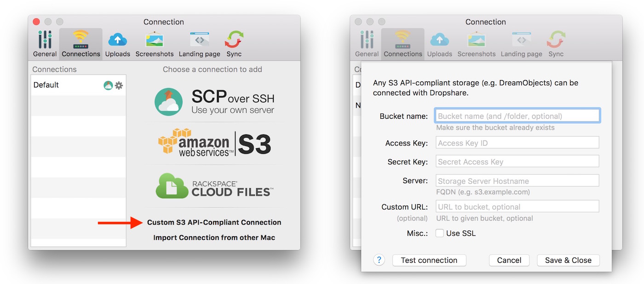This screenshot has width=644, height=284.
Task: Open Landing page tab in left window
Action: coord(200,44)
